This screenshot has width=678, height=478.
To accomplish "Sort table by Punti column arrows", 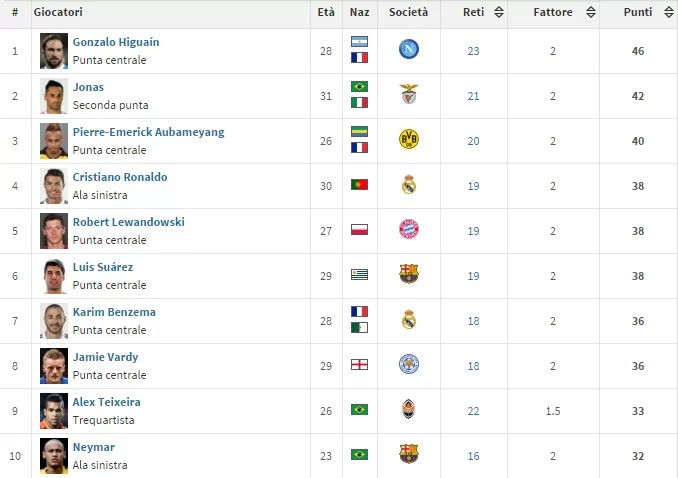I will 667,13.
